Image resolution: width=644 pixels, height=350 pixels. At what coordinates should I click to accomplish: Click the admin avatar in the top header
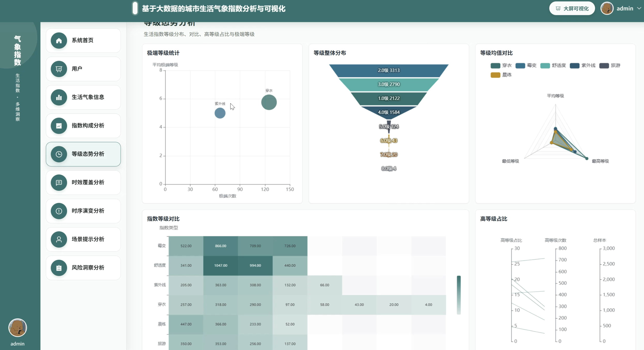click(x=607, y=8)
